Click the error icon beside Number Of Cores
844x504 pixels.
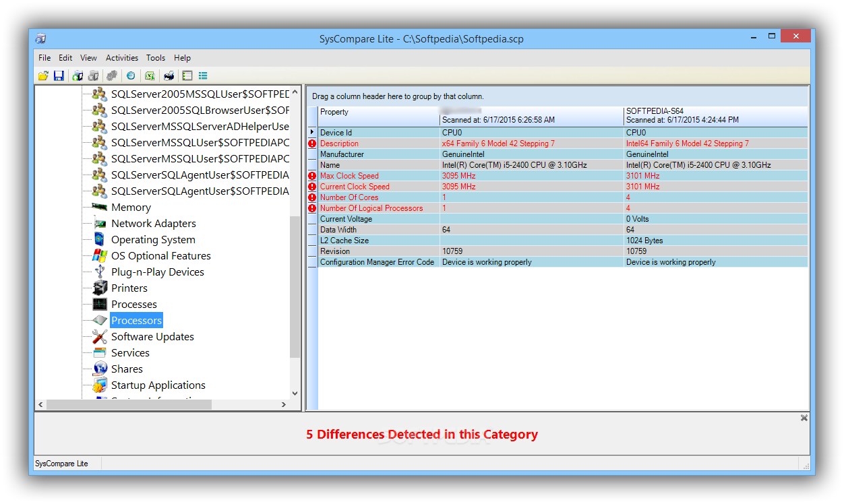pos(312,197)
